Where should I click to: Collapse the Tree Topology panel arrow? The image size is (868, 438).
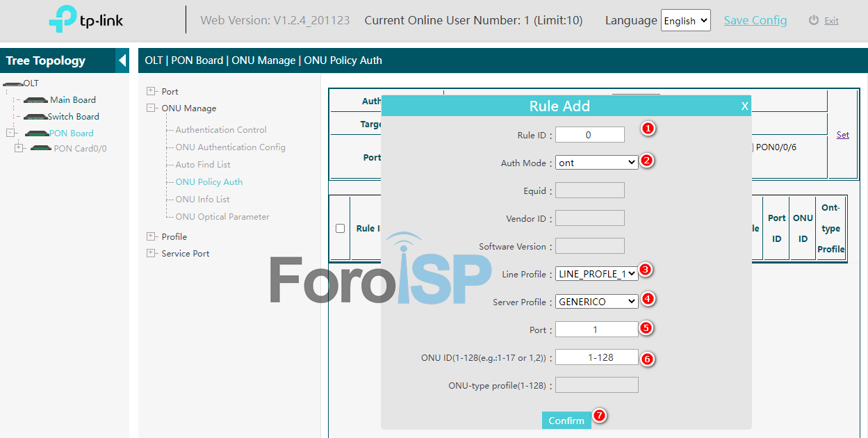point(122,60)
